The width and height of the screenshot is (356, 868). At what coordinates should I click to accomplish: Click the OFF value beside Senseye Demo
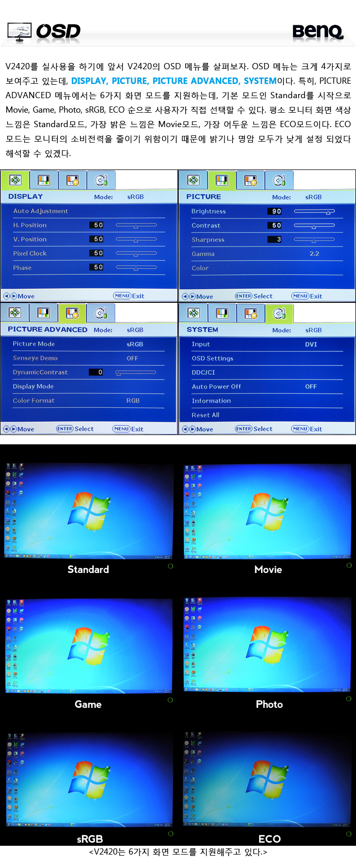(x=133, y=358)
